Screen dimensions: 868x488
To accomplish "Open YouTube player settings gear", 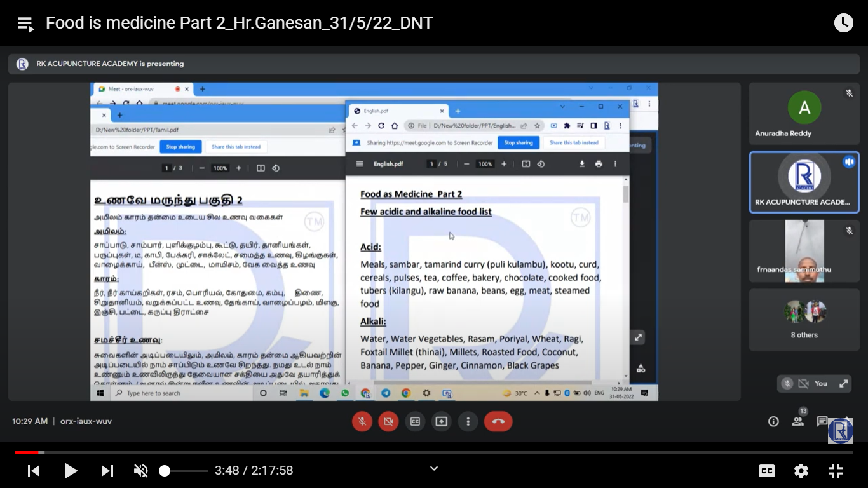I will (x=801, y=471).
